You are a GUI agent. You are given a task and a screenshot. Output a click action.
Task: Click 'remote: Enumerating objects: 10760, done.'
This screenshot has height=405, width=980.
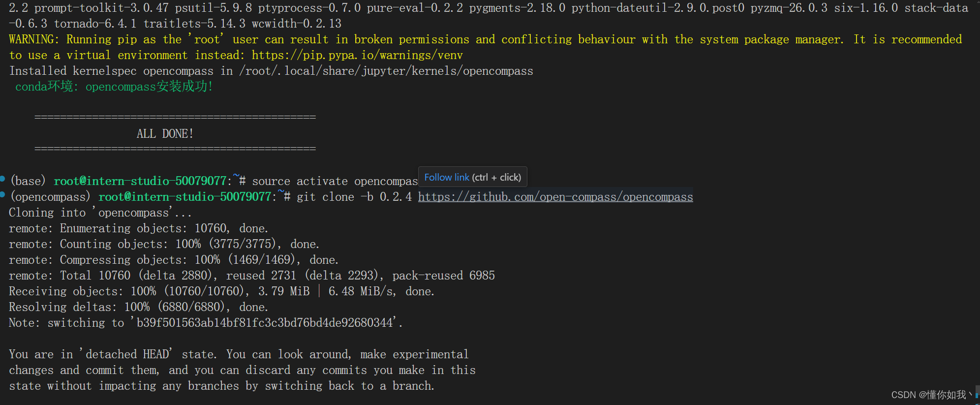tap(139, 228)
